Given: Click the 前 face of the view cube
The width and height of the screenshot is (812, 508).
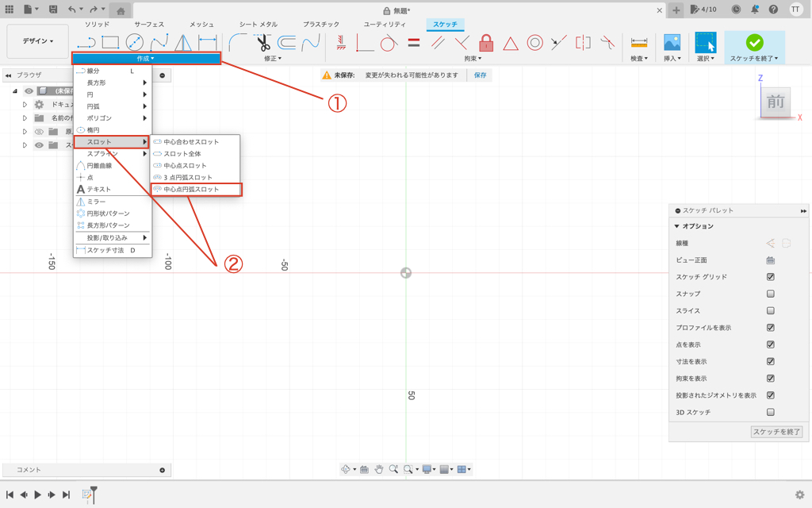Looking at the screenshot, I should coord(776,102).
